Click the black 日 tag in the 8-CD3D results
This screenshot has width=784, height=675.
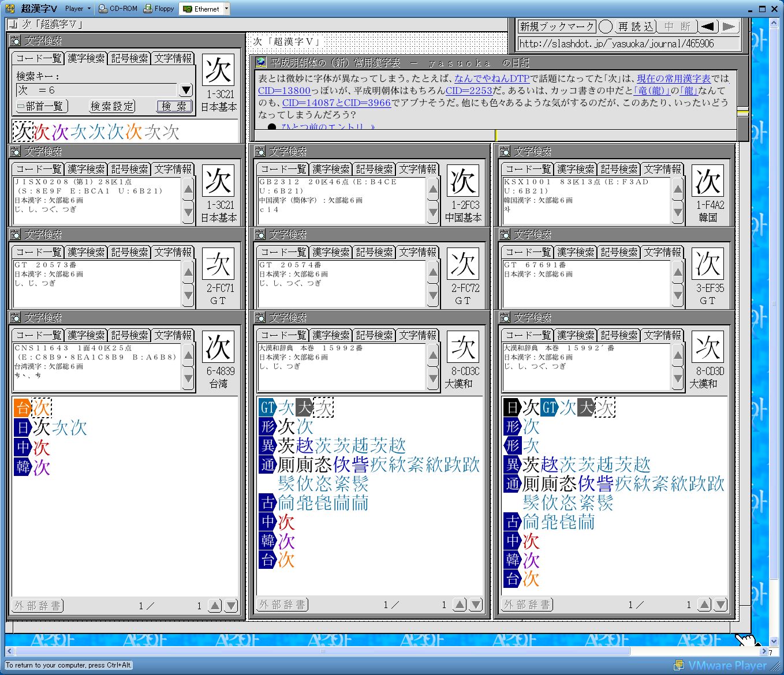tap(512, 407)
